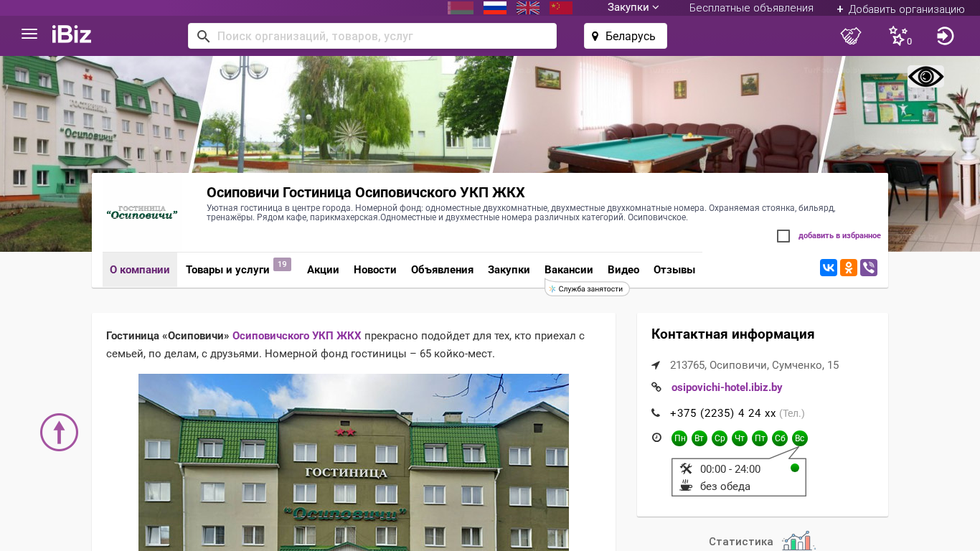Switch to 'Товары и услуги' tab
The image size is (980, 551).
click(227, 270)
